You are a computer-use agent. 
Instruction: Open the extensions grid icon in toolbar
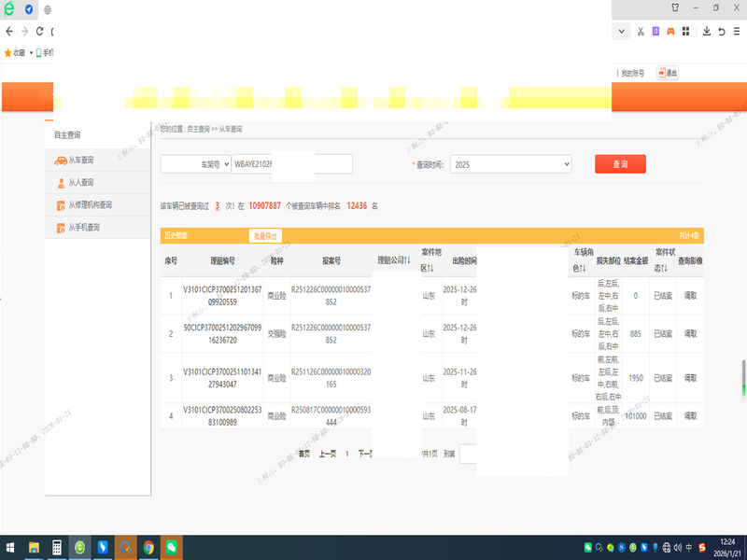pyautogui.click(x=685, y=31)
